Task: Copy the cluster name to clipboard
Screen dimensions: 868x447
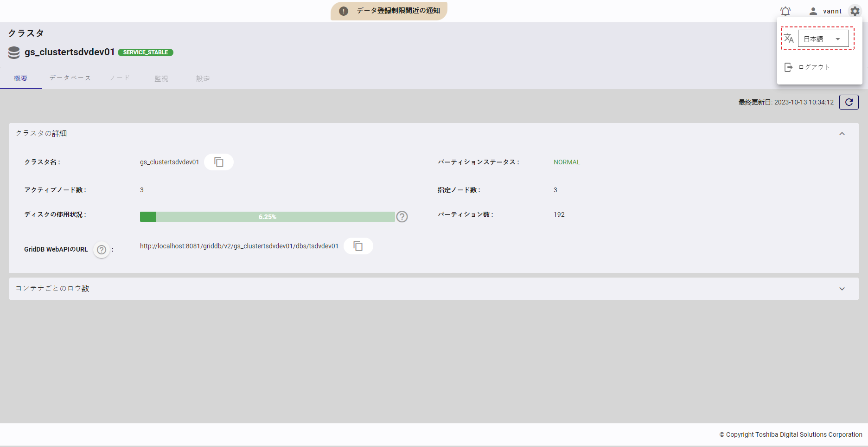Action: (x=219, y=162)
